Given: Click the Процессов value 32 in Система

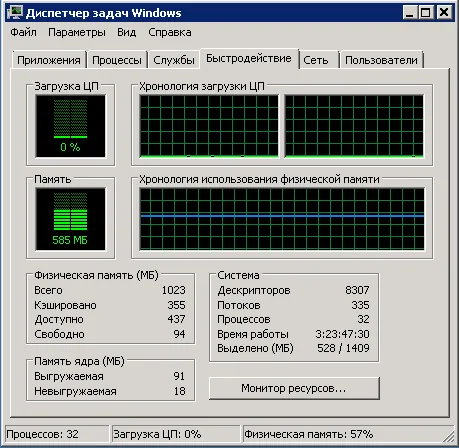Looking at the screenshot, I should 363,319.
